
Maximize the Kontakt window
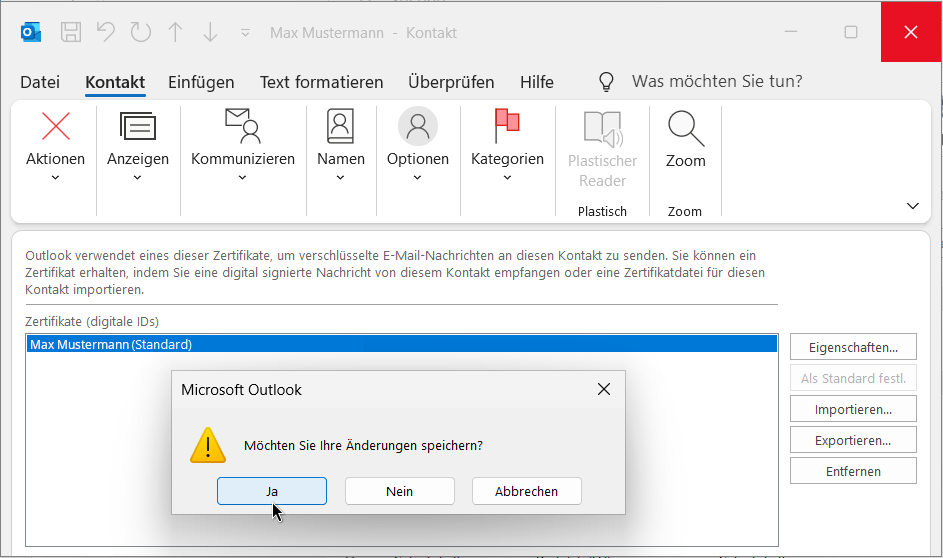(x=850, y=32)
